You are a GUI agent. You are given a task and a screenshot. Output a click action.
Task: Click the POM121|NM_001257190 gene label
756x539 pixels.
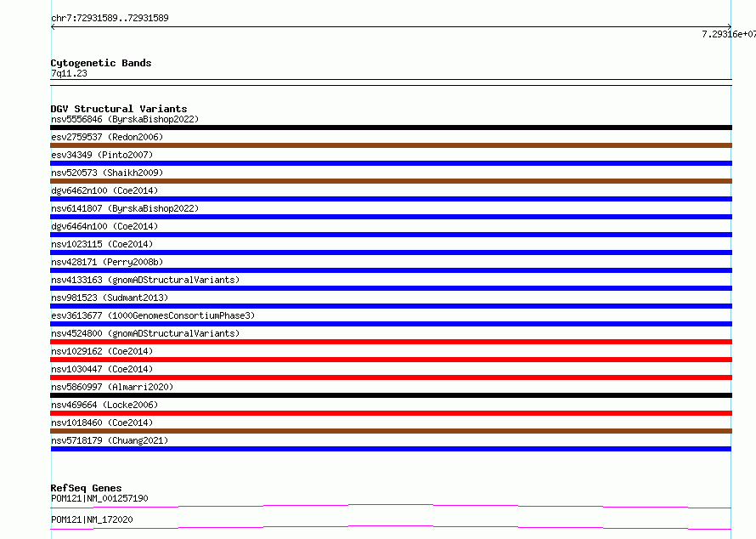click(99, 498)
